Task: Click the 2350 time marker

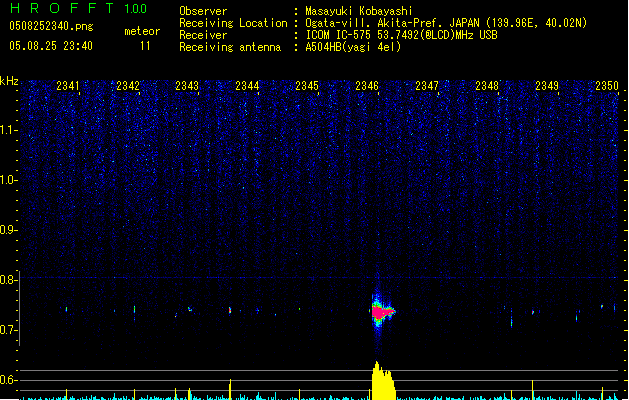Action: tap(607, 86)
